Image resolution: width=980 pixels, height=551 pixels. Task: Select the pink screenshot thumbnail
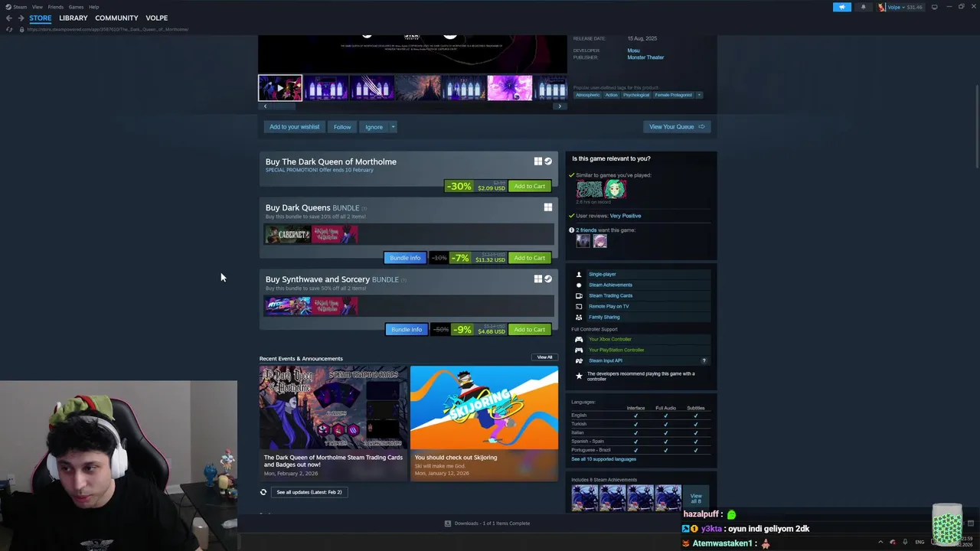pos(510,88)
